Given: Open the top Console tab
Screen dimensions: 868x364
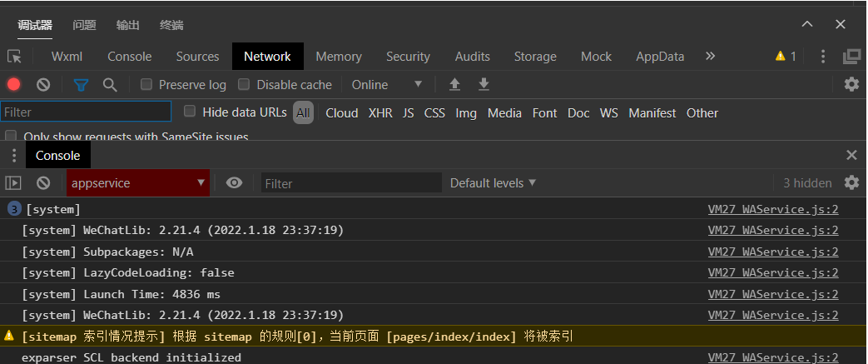Looking at the screenshot, I should pyautogui.click(x=130, y=57).
